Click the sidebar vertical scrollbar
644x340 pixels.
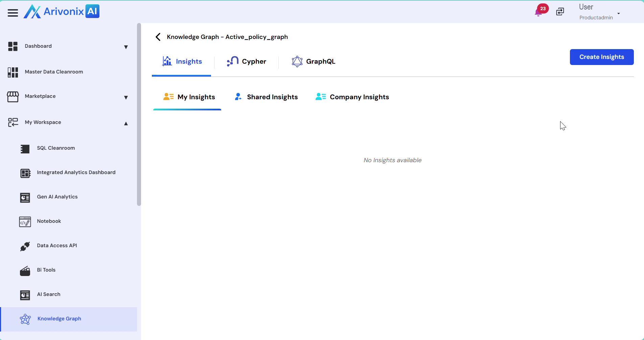[139, 114]
